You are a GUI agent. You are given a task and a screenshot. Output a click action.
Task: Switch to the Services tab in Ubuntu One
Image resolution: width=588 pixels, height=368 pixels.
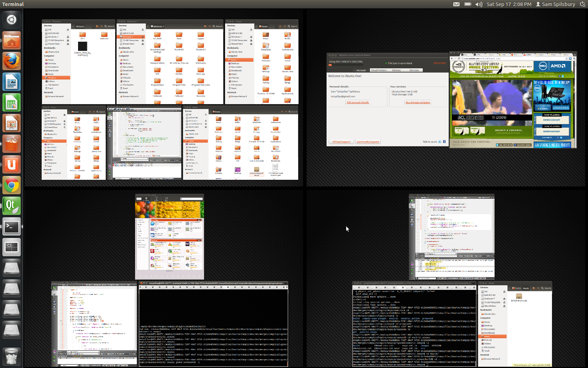point(414,70)
